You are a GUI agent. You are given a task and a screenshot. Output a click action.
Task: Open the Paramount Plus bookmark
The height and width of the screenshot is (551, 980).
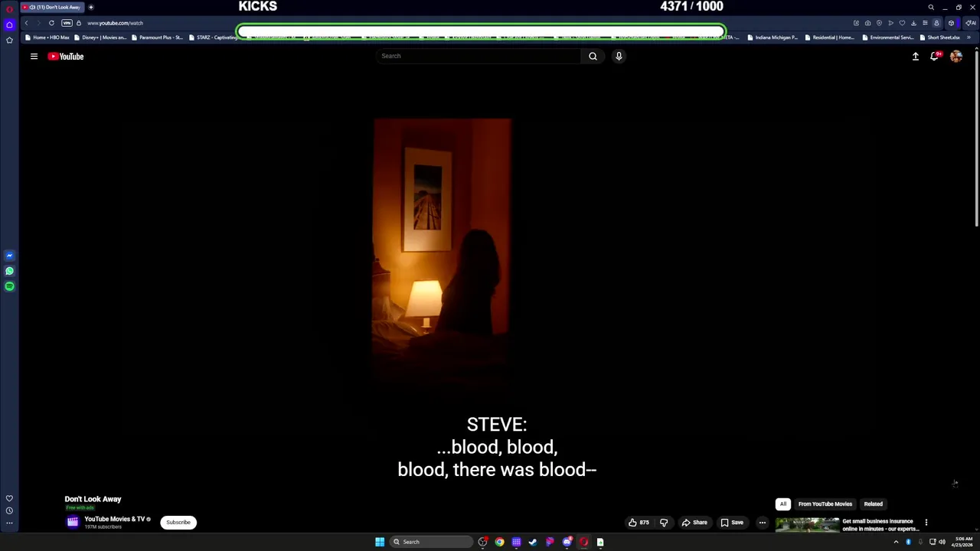pos(157,37)
